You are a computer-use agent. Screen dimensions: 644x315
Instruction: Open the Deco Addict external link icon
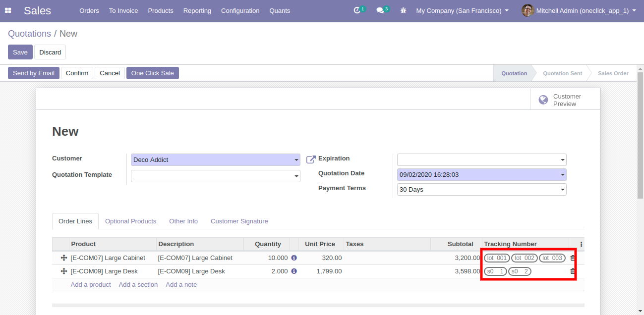coord(311,159)
